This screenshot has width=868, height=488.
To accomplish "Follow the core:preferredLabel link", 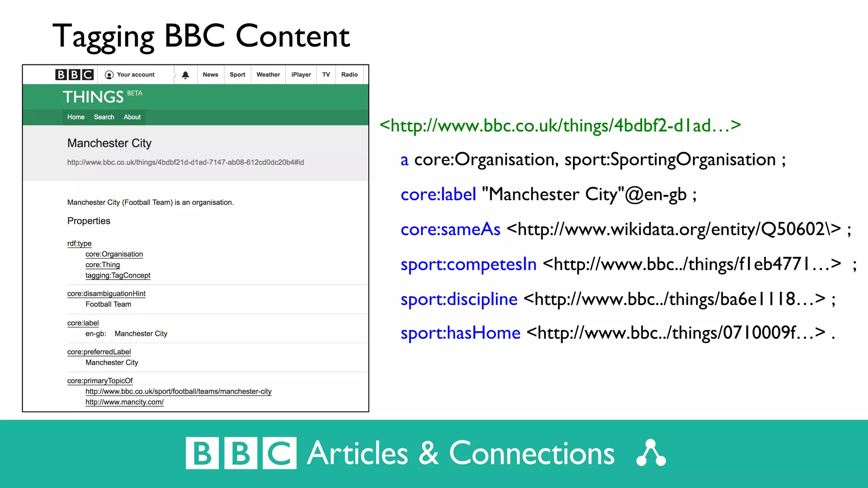I will [x=99, y=352].
